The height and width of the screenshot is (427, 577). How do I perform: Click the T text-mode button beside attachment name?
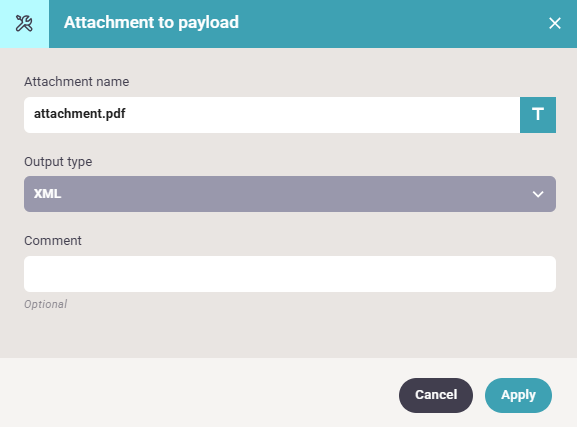tap(538, 115)
